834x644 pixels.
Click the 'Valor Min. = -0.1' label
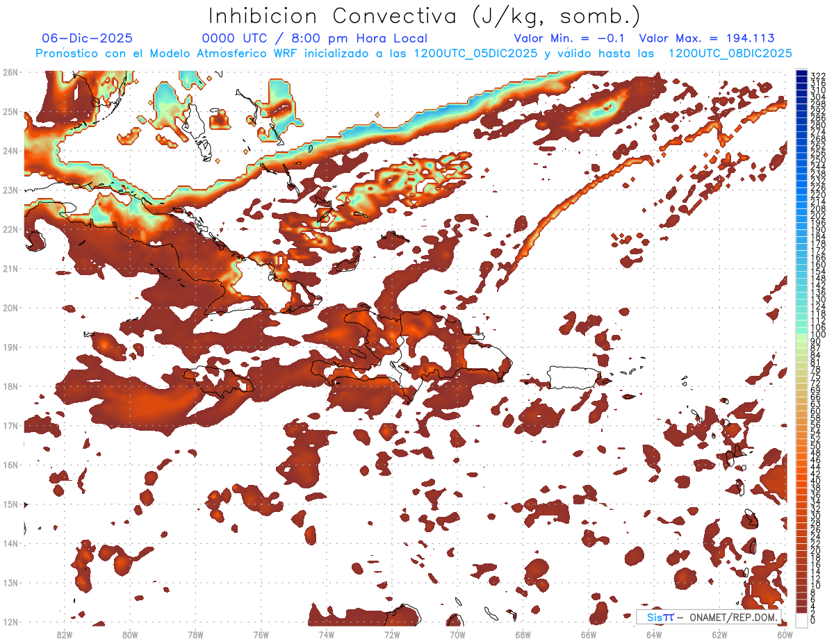[569, 38]
